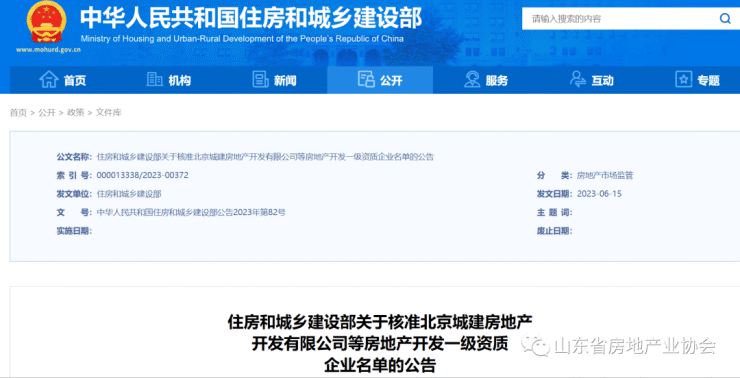Switch to the 新闻 navigation tab
The image size is (740, 378).
pos(274,80)
